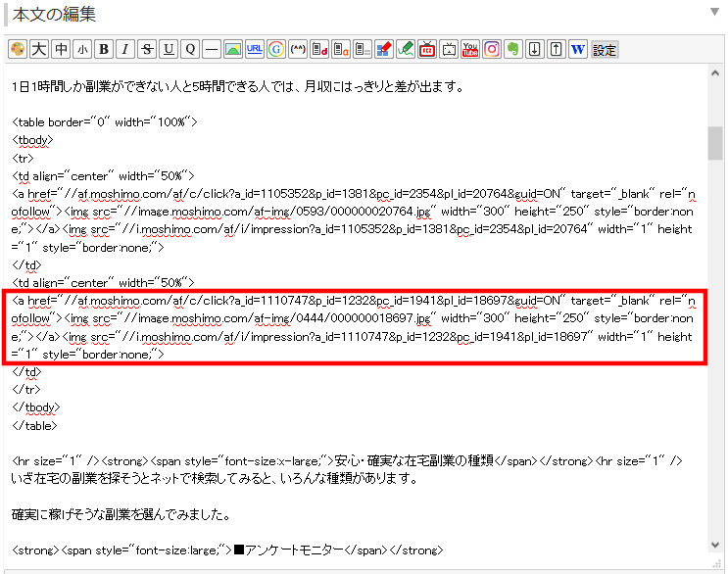Apply small font size 小

click(82, 49)
